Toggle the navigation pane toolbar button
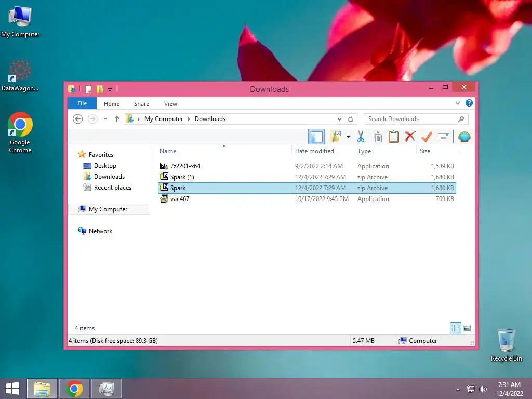The height and width of the screenshot is (399, 532). (x=316, y=137)
